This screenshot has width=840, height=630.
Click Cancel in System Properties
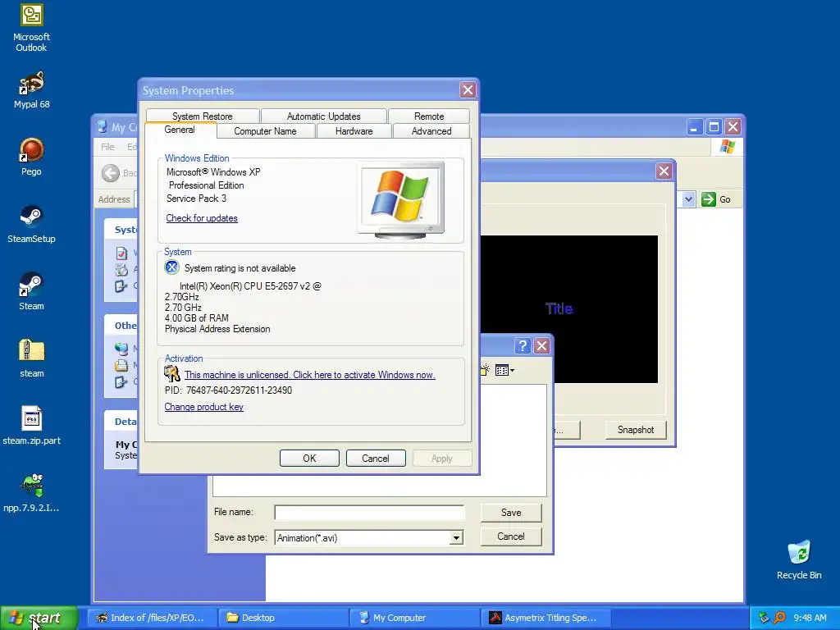[x=376, y=458]
